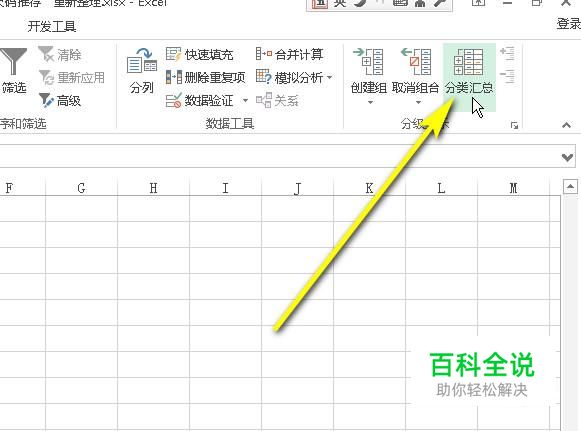
Task: Select column J header
Action: point(297,188)
